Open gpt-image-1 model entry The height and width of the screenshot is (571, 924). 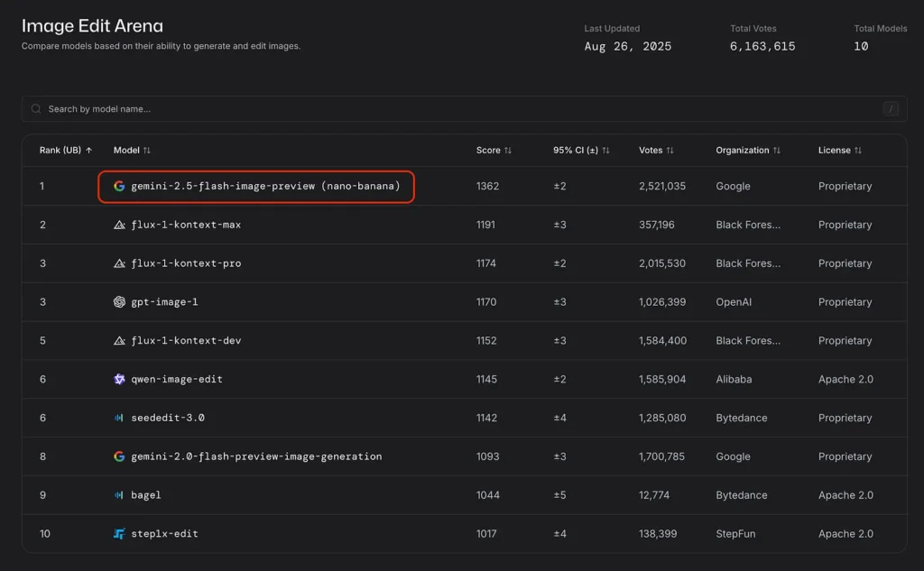pos(164,301)
